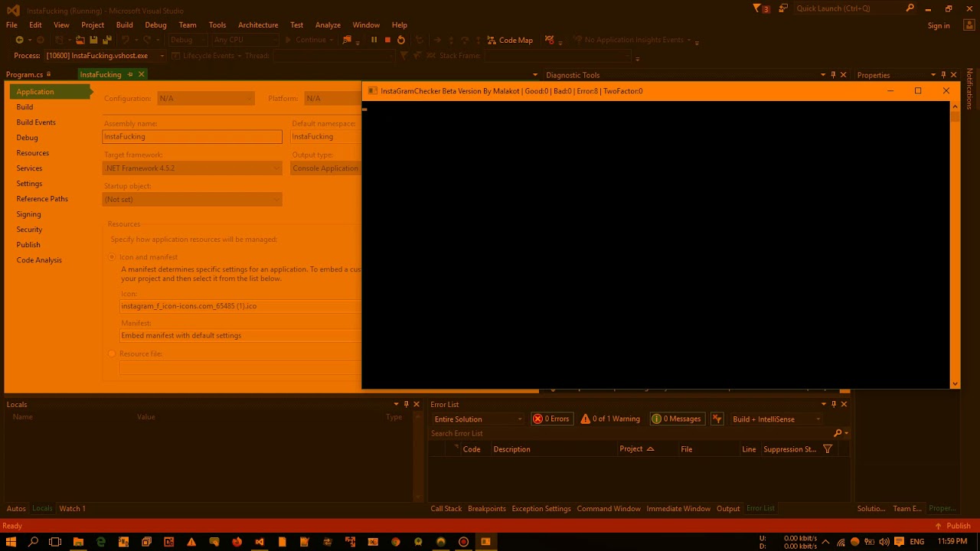Click the console window vertical scrollbar

955,245
